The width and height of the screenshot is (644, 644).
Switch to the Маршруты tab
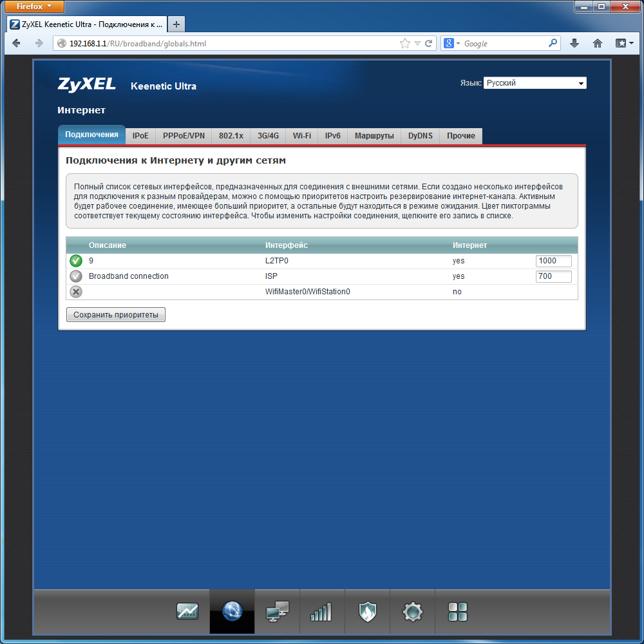coord(374,136)
